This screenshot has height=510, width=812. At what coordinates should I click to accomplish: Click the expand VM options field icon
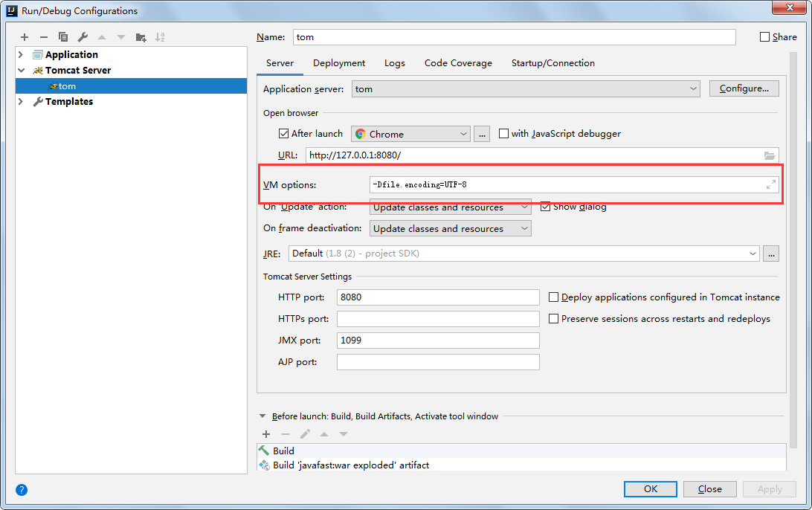point(771,184)
